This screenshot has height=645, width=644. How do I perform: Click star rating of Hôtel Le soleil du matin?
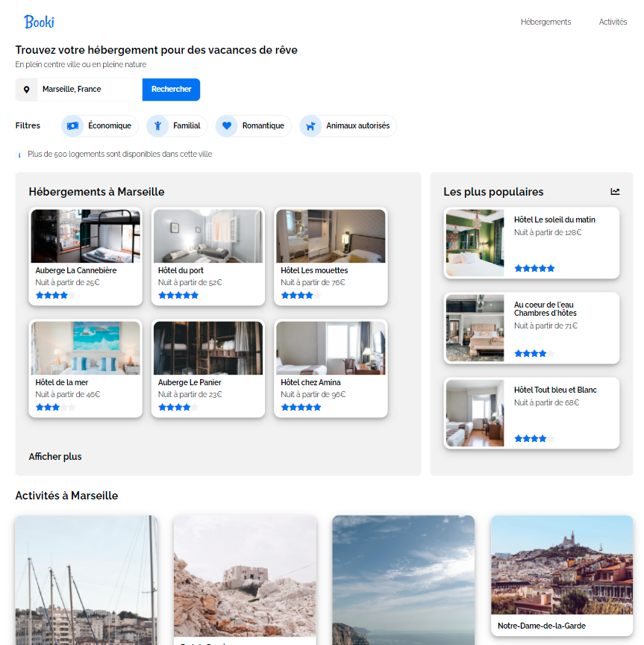pos(534,269)
